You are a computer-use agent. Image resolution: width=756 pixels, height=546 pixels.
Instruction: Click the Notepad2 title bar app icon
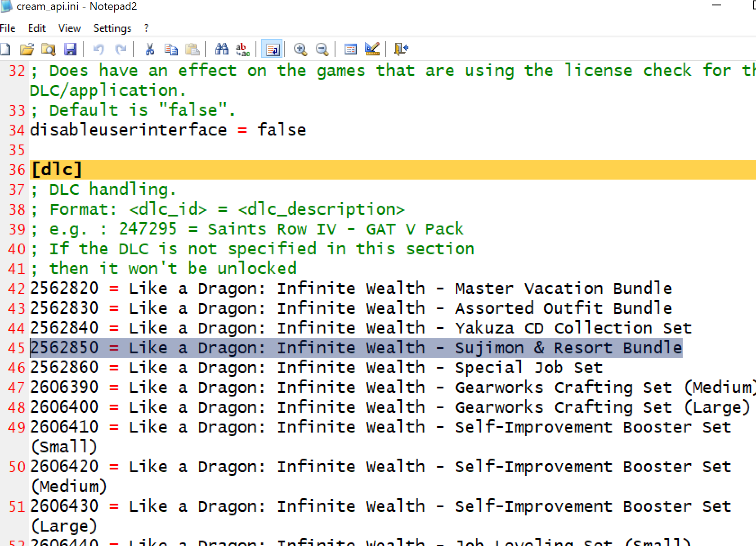point(6,6)
